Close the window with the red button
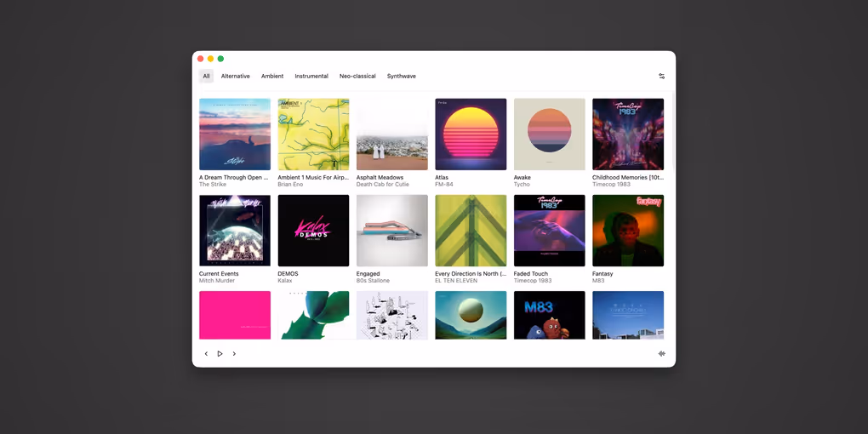The width and height of the screenshot is (868, 434). [200, 59]
